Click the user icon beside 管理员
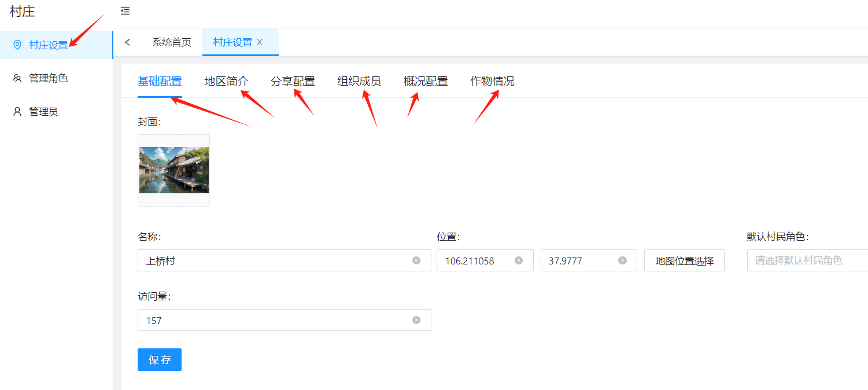The image size is (868, 390). coord(17,112)
